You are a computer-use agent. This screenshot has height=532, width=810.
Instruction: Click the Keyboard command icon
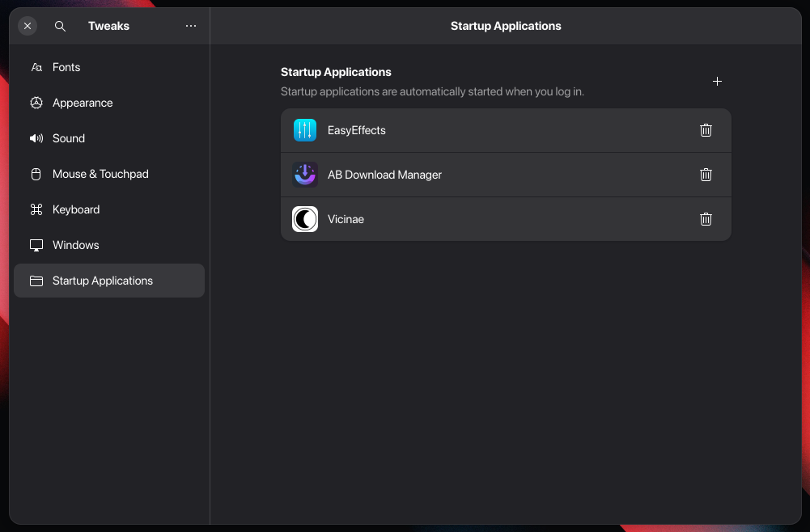[36, 209]
